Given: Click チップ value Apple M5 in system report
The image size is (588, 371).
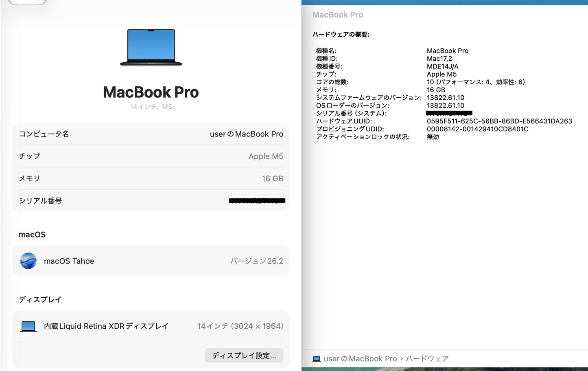Looking at the screenshot, I should (x=442, y=74).
